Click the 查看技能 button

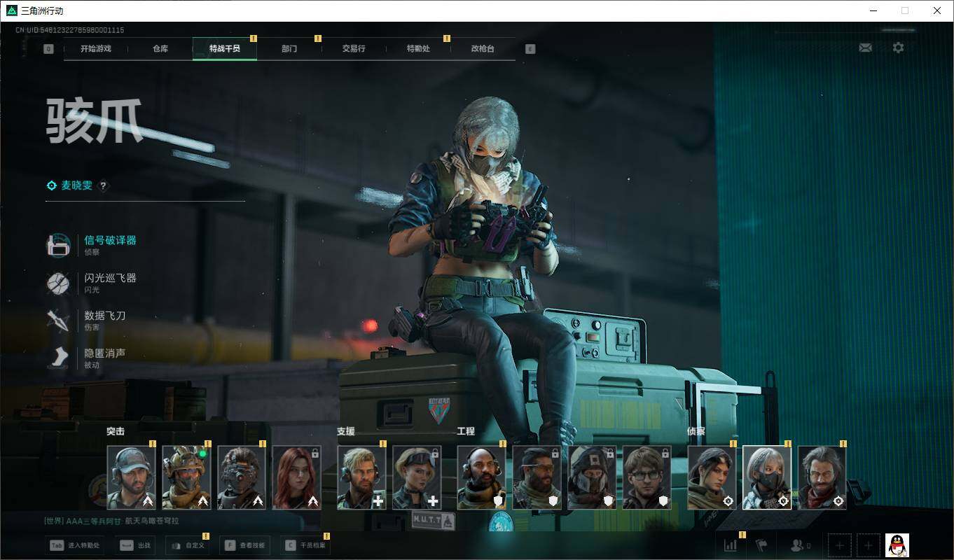click(244, 545)
